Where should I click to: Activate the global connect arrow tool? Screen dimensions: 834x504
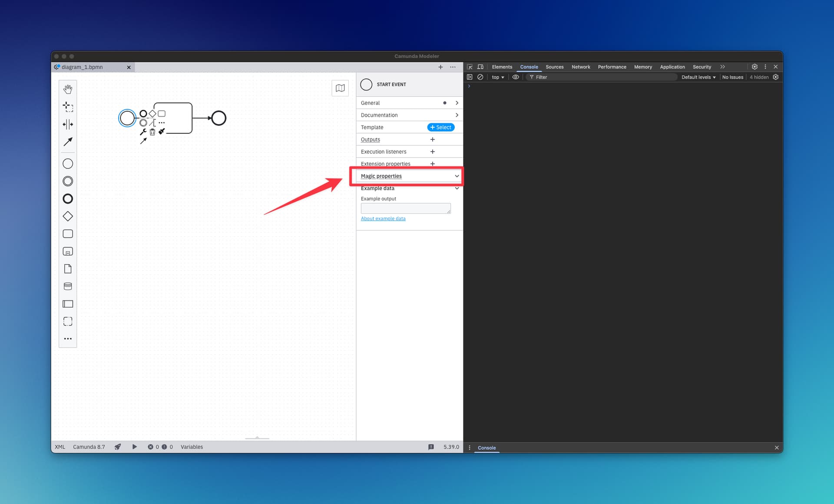pyautogui.click(x=68, y=142)
